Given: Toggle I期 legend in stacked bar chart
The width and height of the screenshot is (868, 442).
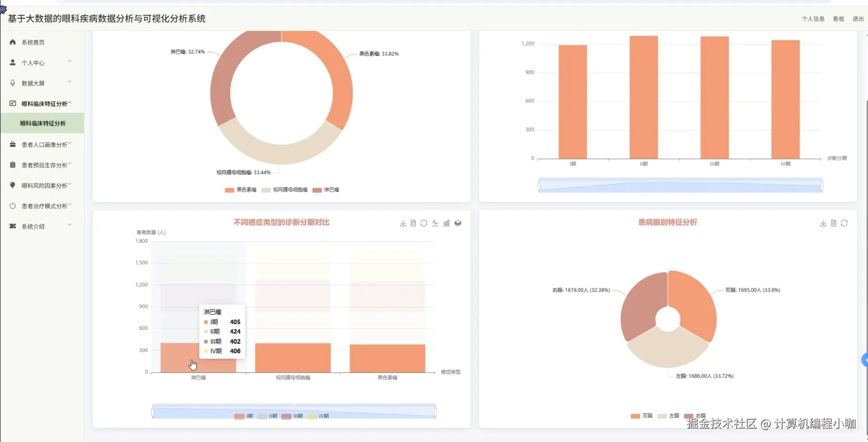Looking at the screenshot, I should click(244, 416).
